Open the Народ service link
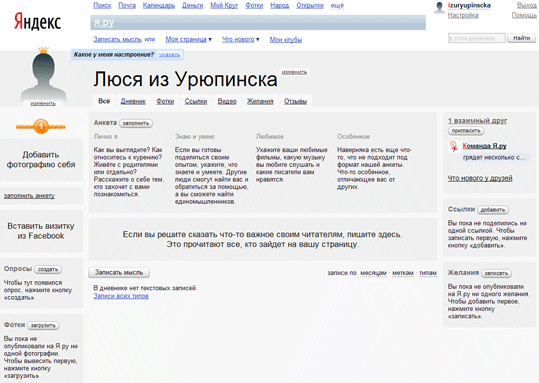 (279, 6)
